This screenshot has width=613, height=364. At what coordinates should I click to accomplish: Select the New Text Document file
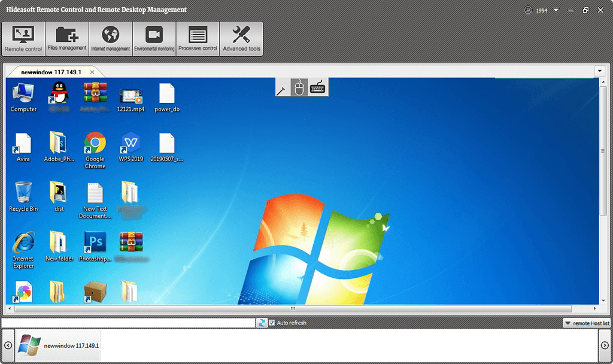point(95,201)
